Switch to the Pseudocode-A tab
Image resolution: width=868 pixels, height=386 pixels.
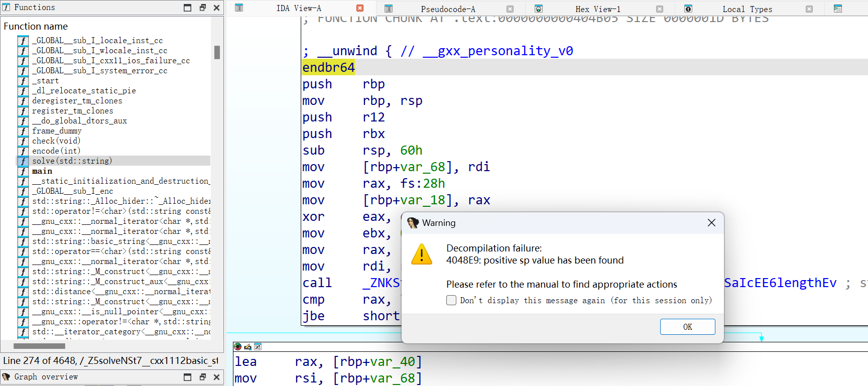(x=448, y=9)
